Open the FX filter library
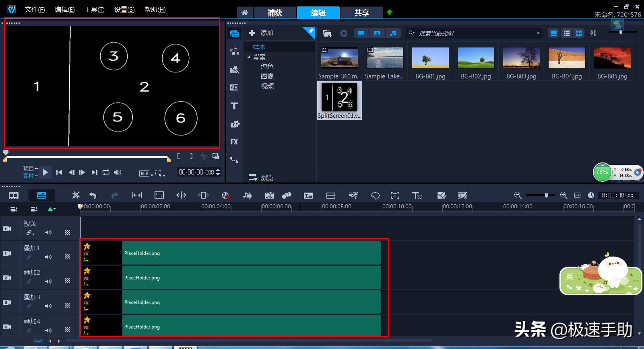The image size is (644, 349). pos(234,142)
